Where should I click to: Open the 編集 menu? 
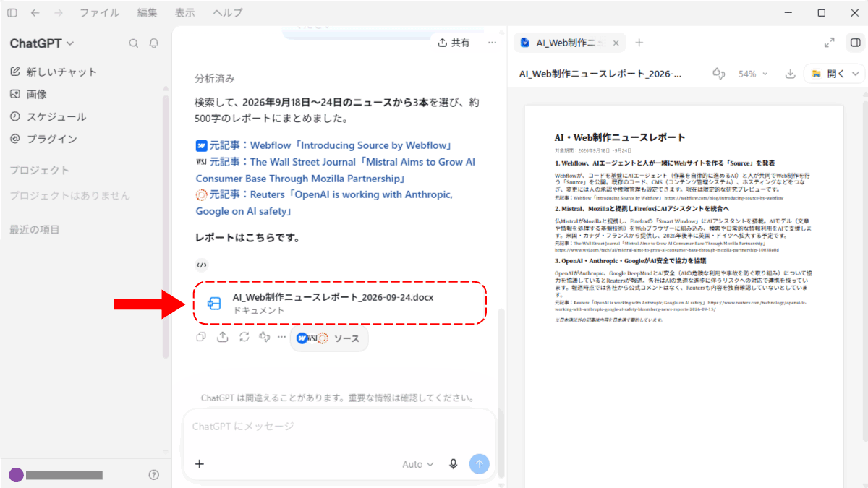(x=147, y=13)
